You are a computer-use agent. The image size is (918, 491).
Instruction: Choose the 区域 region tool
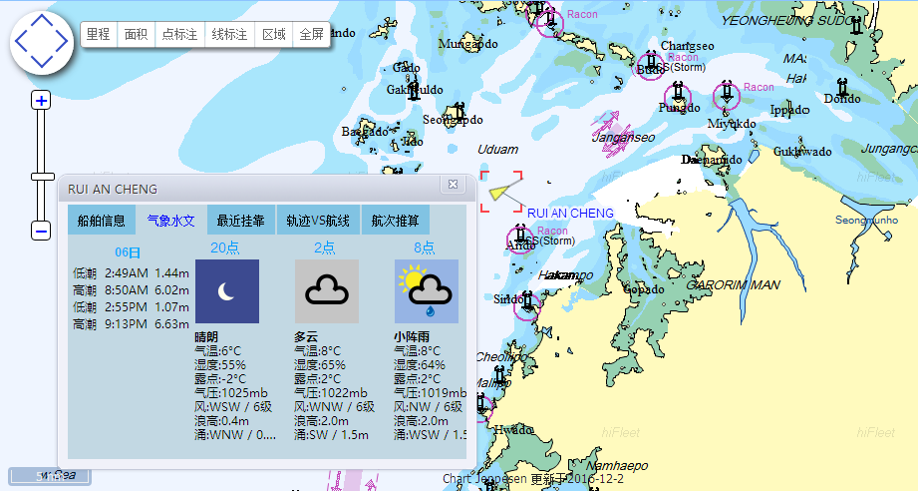[274, 34]
